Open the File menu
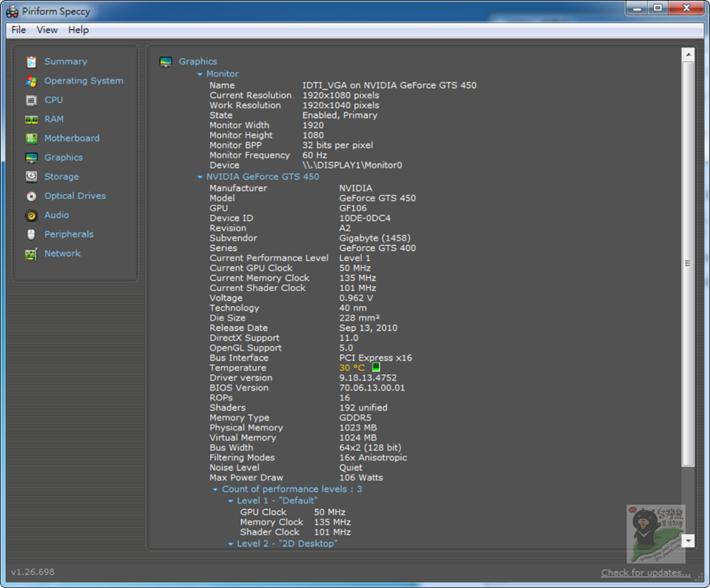Screen dimensions: 710x588 [18, 30]
